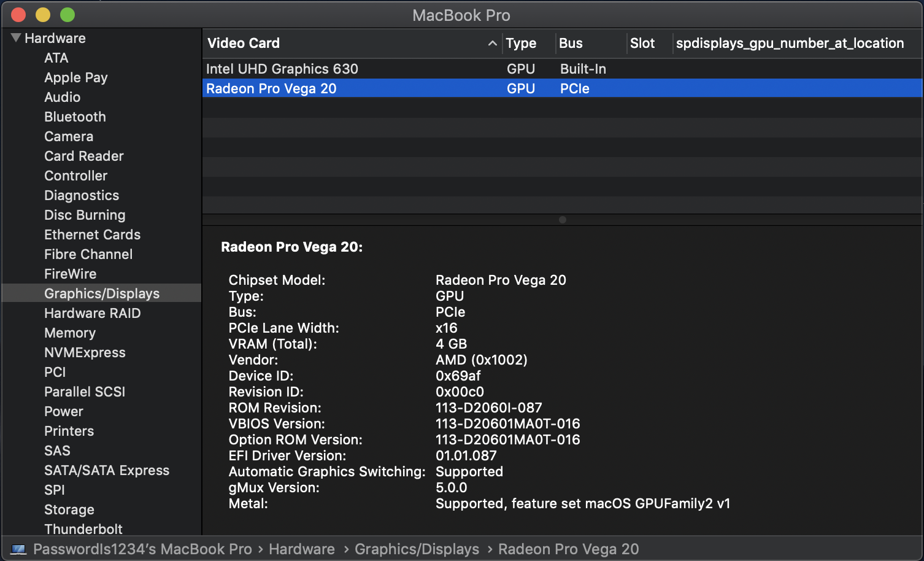Screen dimensions: 924x561
Task: Select Fibre Channel in the sidebar
Action: (x=88, y=254)
